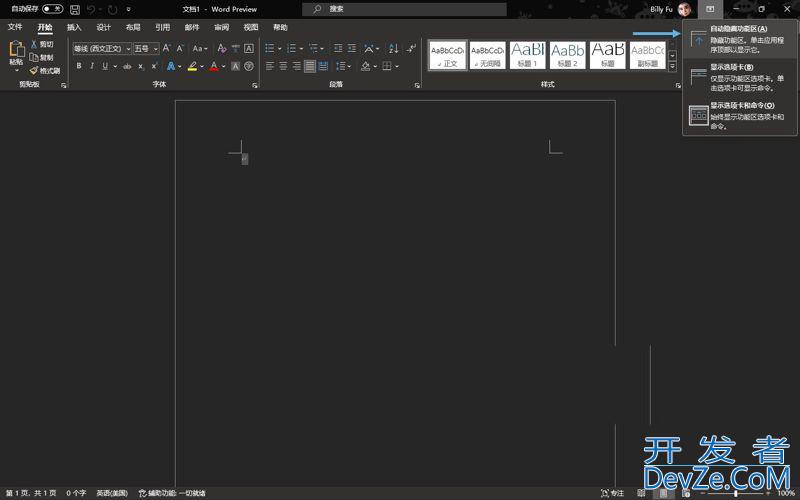
Task: Click the Cut (剪切) scissors button
Action: coord(42,44)
